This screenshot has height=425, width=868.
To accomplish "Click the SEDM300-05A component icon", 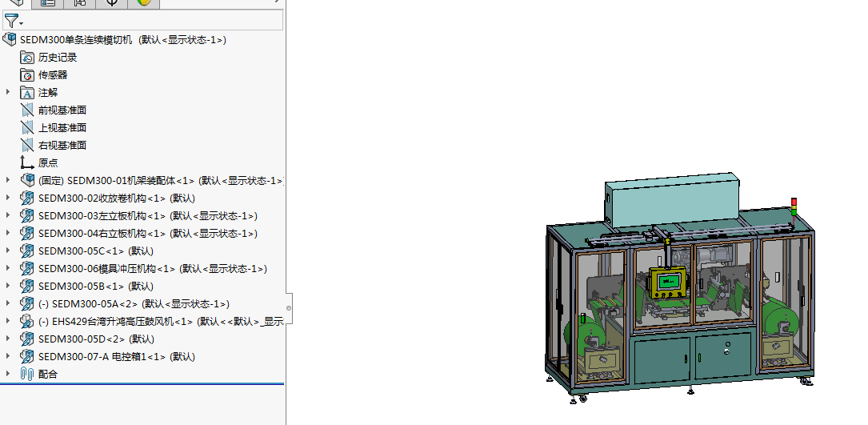I will [x=27, y=303].
